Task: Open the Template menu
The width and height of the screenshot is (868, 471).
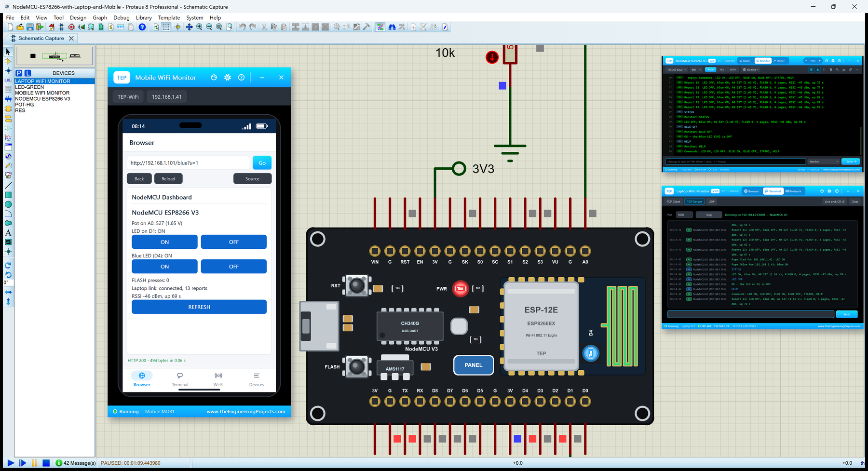Action: 169,17
